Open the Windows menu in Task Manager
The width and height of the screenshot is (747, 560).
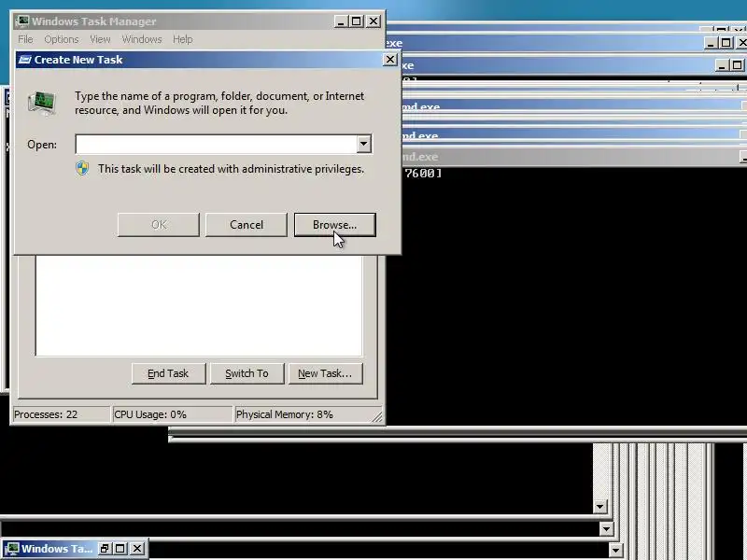(x=142, y=39)
